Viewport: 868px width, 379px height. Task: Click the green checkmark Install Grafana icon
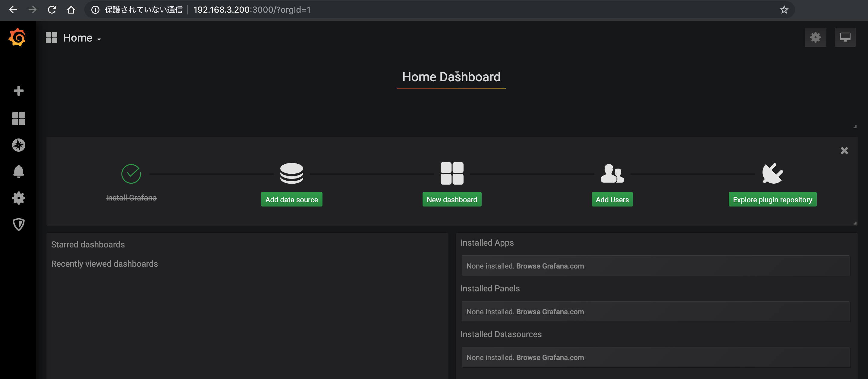pyautogui.click(x=131, y=174)
